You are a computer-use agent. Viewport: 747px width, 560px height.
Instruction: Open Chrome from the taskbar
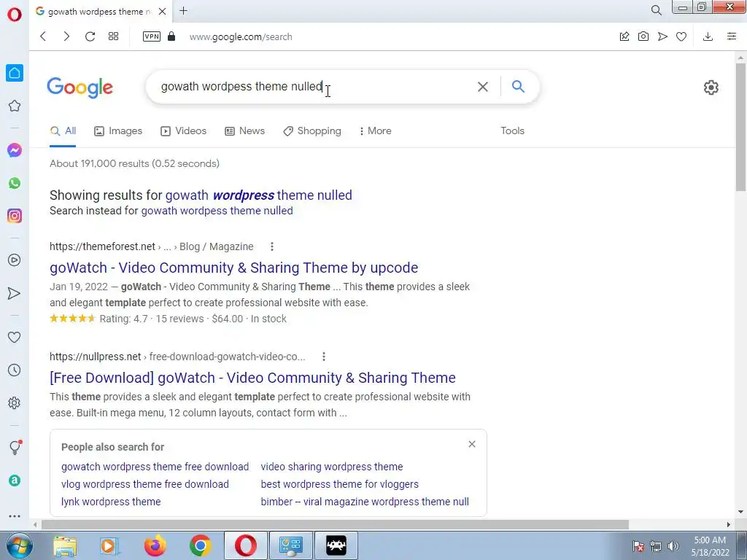200,545
